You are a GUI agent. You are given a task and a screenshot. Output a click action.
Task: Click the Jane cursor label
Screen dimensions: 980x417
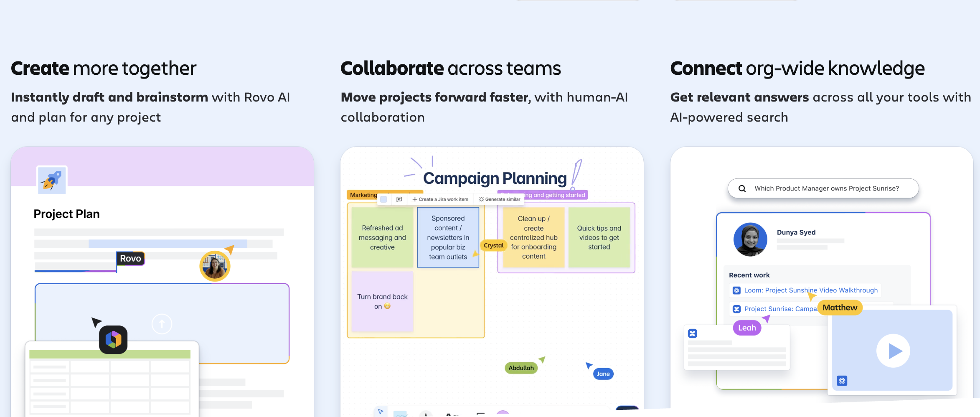(x=603, y=374)
